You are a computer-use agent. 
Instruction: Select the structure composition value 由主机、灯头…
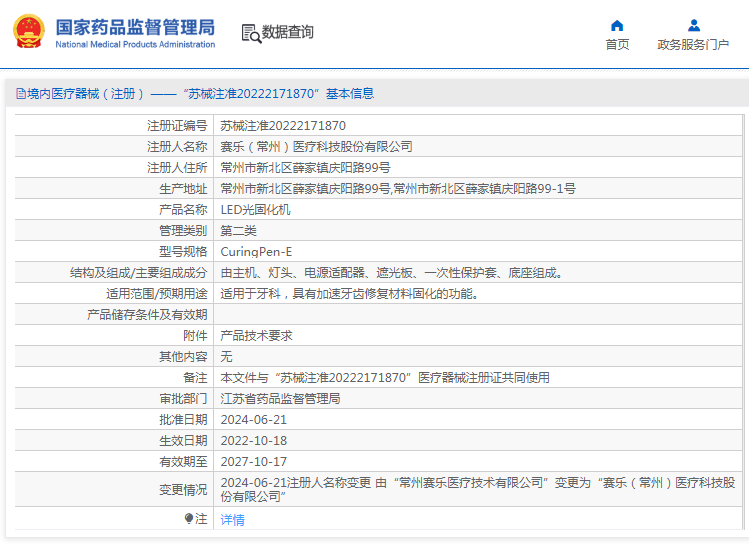click(x=392, y=273)
